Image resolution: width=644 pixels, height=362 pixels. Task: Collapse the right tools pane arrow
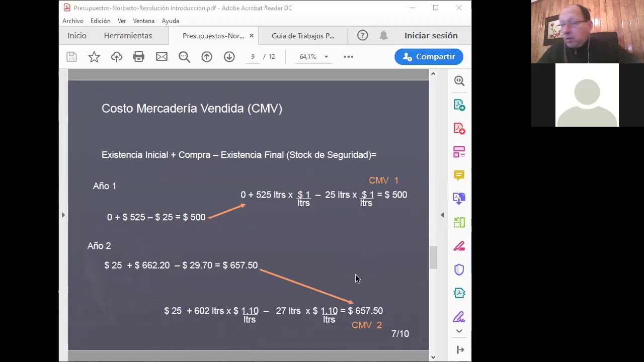pyautogui.click(x=442, y=215)
